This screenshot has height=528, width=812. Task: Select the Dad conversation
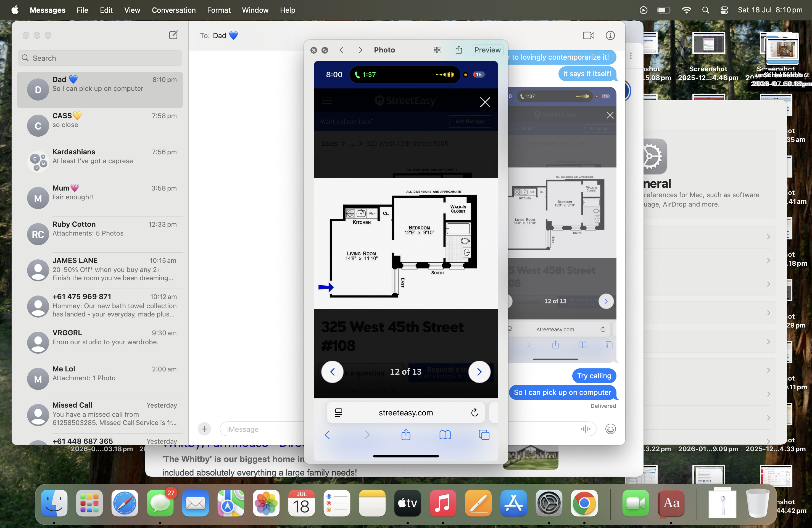(100, 89)
